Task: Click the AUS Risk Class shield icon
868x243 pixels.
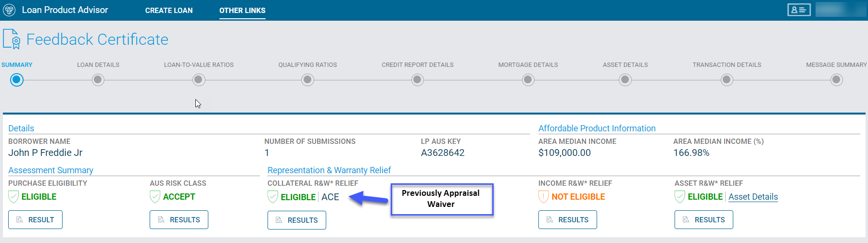Action: pyautogui.click(x=155, y=197)
